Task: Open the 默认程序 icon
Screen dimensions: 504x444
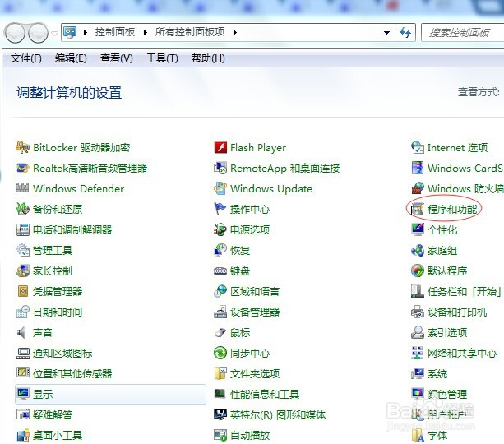Action: pyautogui.click(x=418, y=271)
